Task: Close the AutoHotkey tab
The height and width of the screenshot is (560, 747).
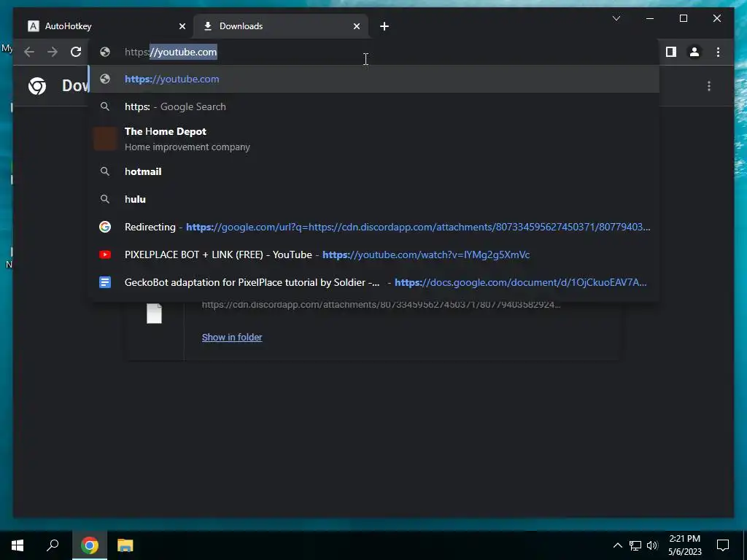Action: coord(182,26)
